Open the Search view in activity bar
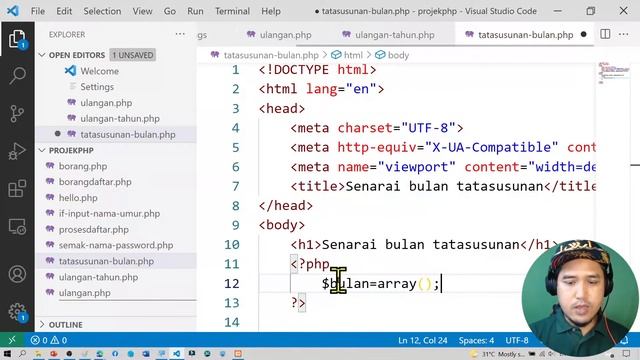The image size is (640, 360). click(17, 76)
